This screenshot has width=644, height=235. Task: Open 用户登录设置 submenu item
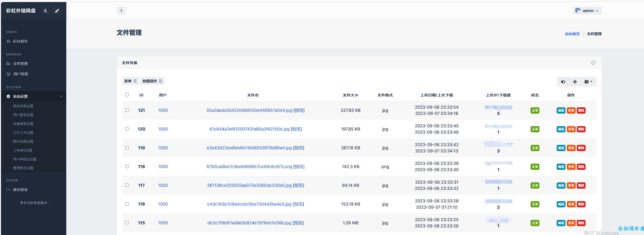coord(23,115)
